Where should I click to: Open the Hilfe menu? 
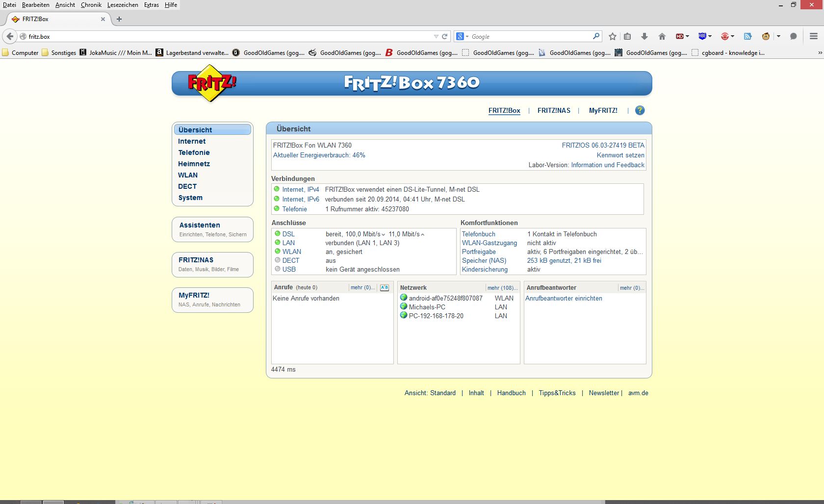pos(171,5)
